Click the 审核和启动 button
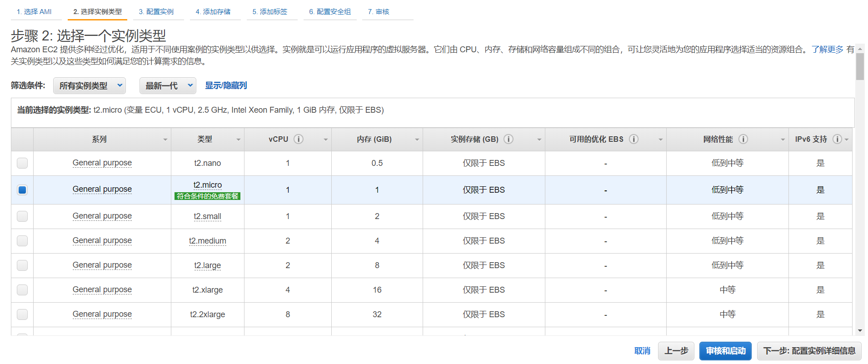868x364 pixels. (x=726, y=351)
